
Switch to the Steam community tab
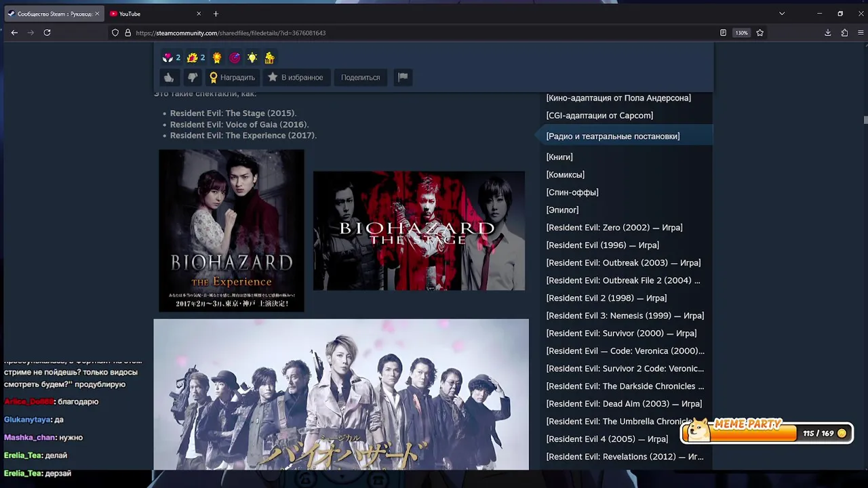coord(54,14)
